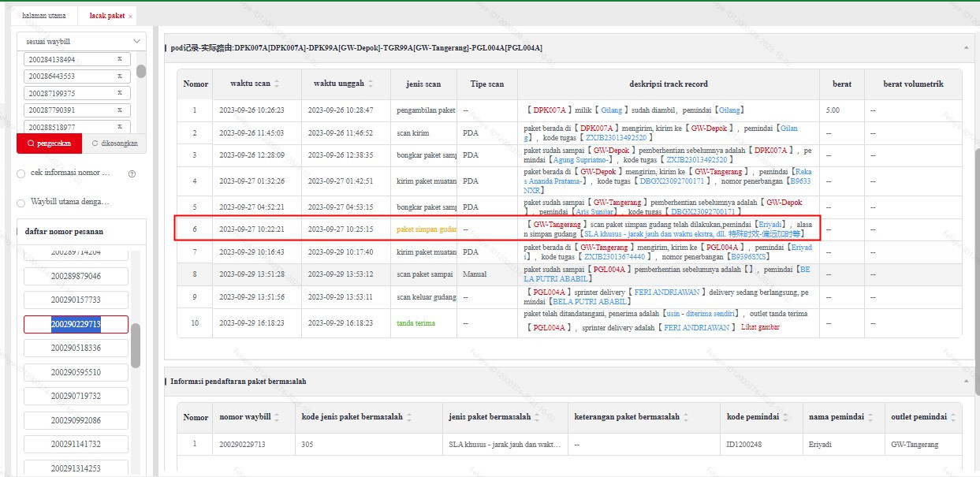
Task: Remove waybill 200286443553 with its x icon
Action: (x=120, y=76)
